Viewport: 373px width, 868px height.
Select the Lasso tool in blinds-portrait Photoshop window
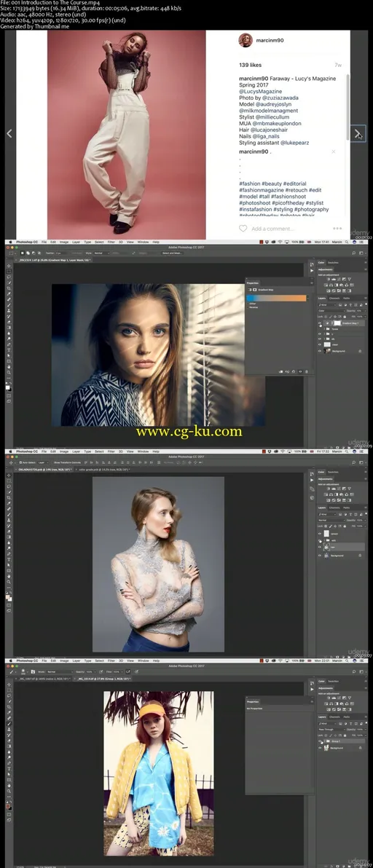point(9,277)
